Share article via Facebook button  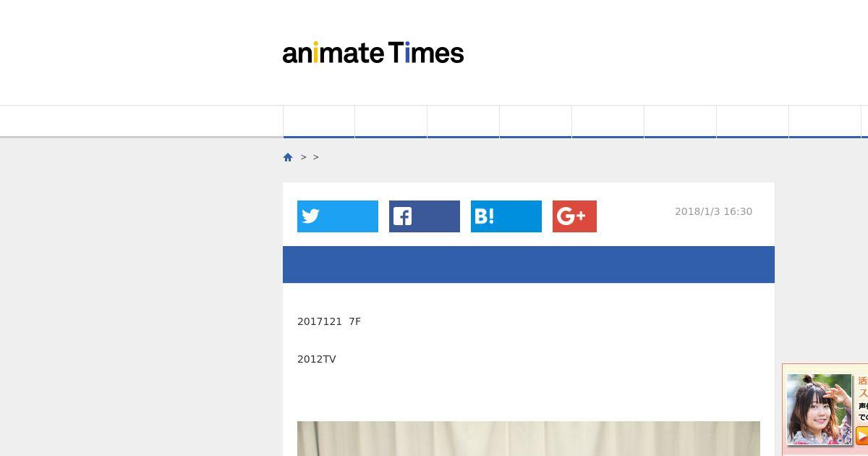click(425, 216)
